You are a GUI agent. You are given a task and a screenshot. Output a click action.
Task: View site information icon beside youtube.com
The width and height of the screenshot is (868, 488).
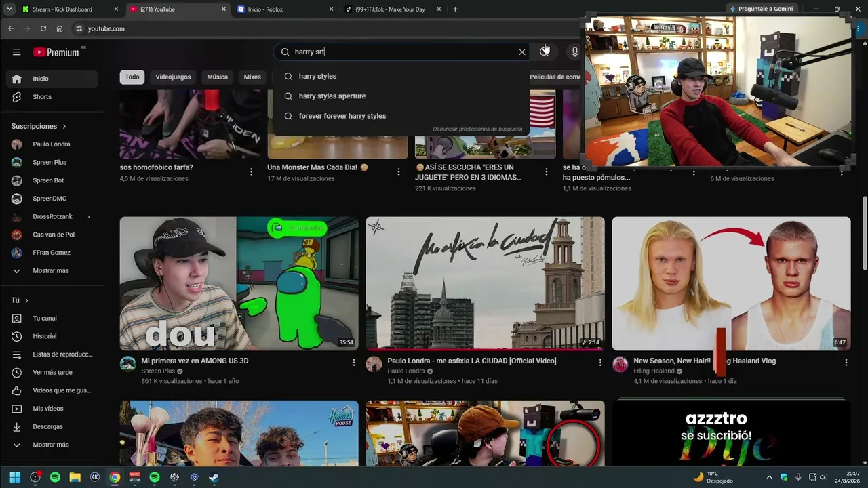(79, 28)
